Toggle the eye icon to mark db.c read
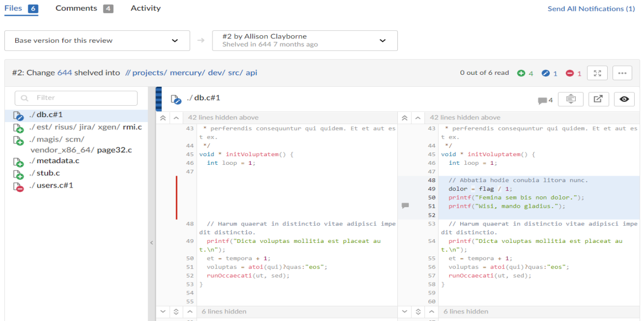 pos(624,99)
